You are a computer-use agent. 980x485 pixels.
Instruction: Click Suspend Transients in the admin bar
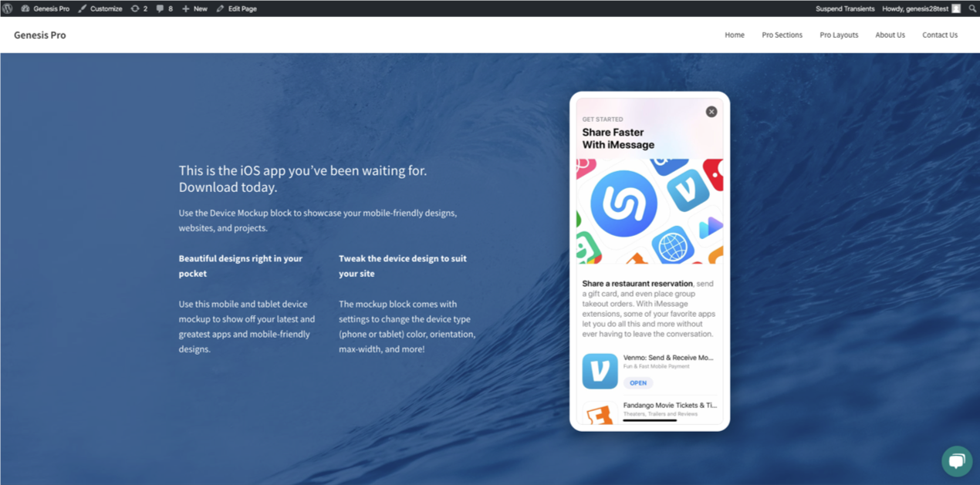845,8
